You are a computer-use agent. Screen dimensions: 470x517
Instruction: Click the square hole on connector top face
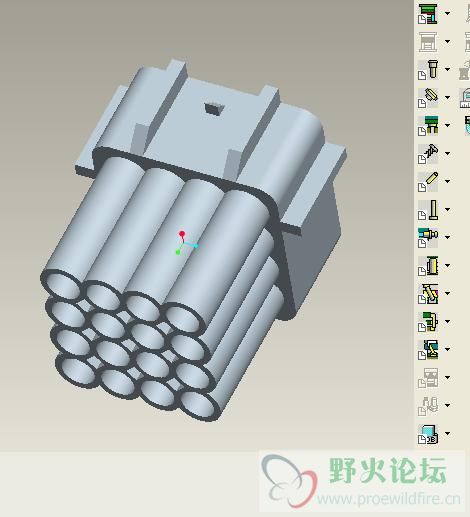(x=214, y=109)
